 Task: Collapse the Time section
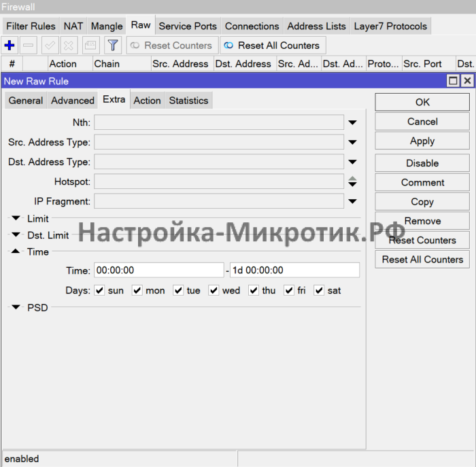point(16,252)
